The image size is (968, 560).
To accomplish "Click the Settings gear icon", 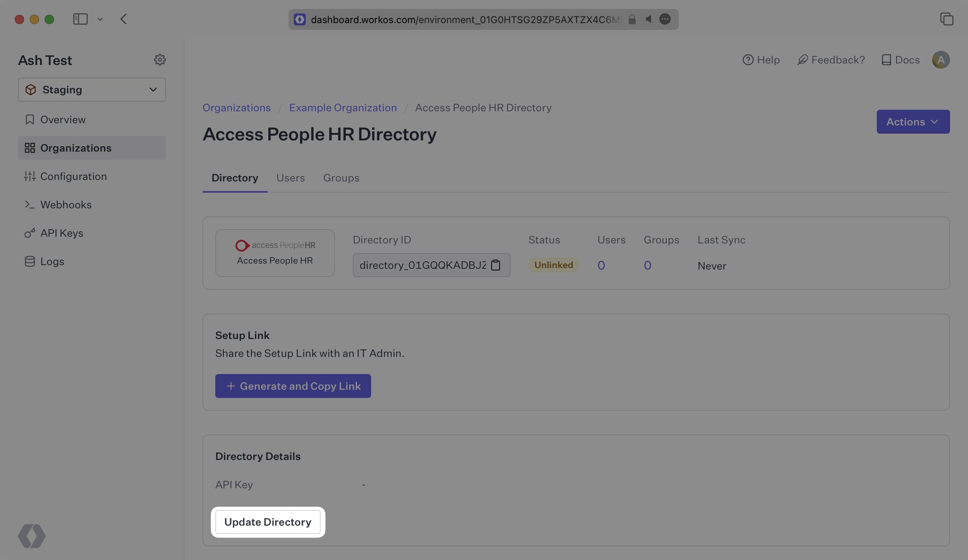I will [160, 59].
